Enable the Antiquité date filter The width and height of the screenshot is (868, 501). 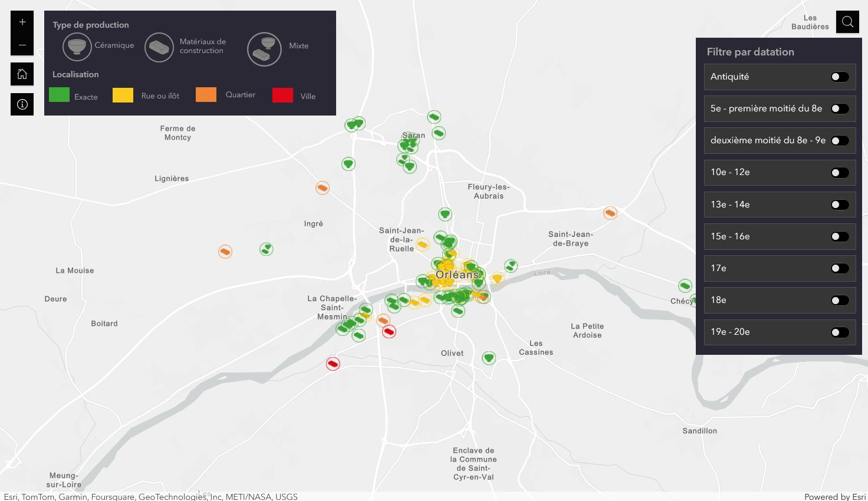(840, 77)
